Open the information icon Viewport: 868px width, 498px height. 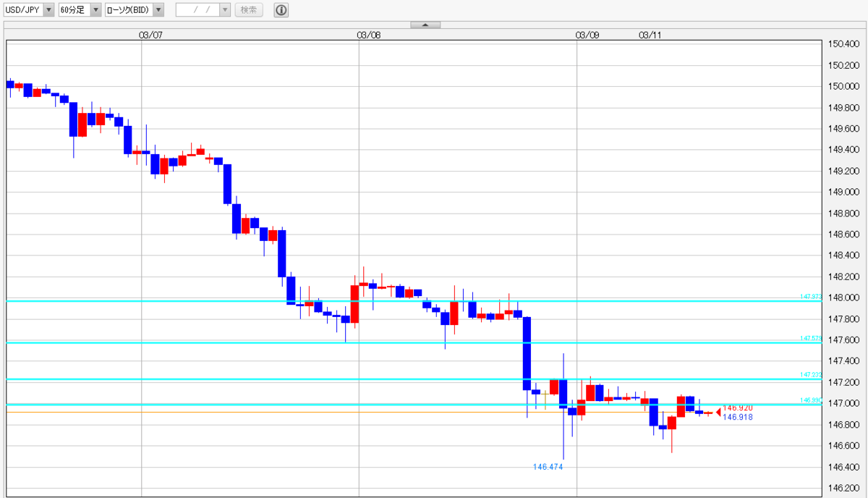point(281,10)
